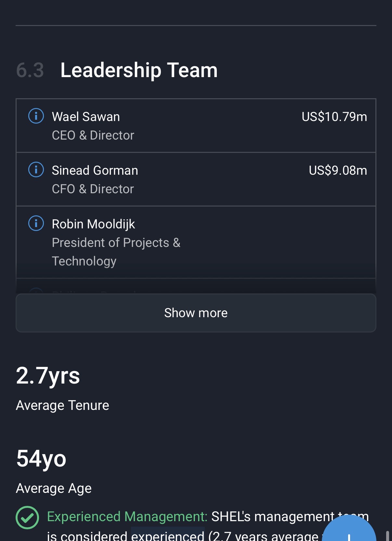
Task: Open the Sinead Gorman entry
Action: pyautogui.click(x=95, y=170)
